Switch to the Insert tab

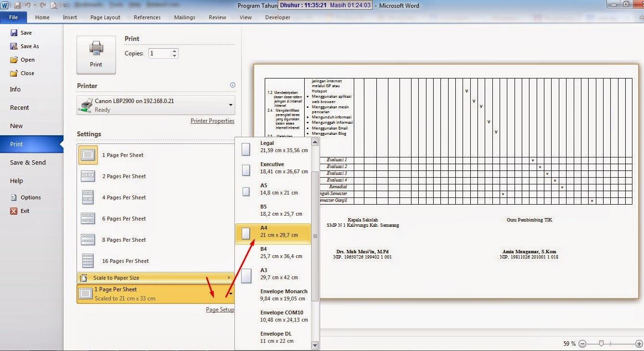(70, 17)
